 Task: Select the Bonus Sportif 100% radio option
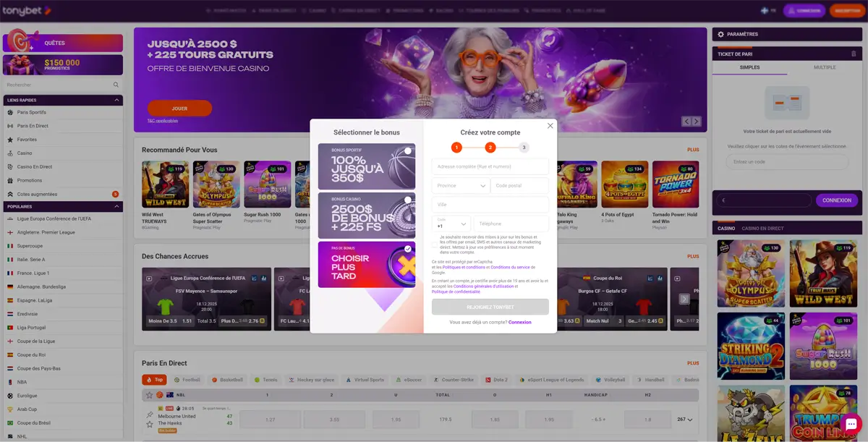pyautogui.click(x=408, y=151)
